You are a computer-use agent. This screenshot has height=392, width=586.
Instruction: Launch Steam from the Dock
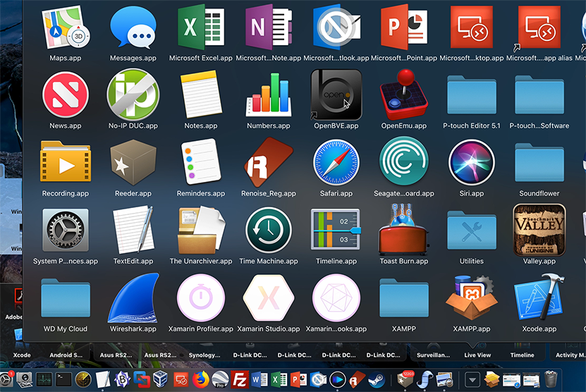[x=377, y=380]
